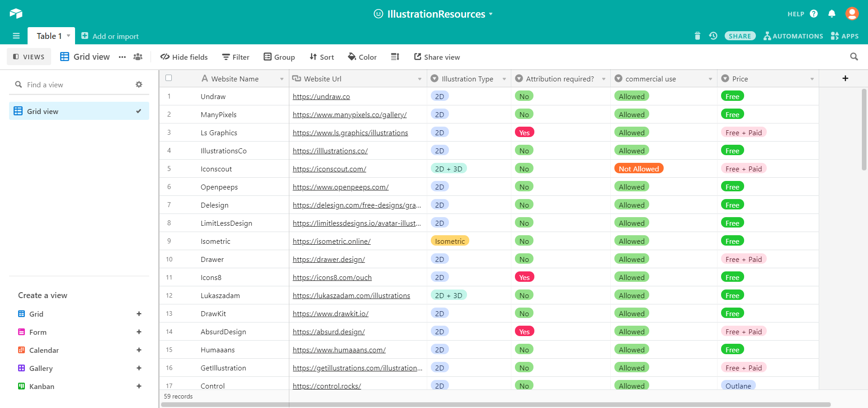Open the Sort options
868x408 pixels.
(x=321, y=57)
